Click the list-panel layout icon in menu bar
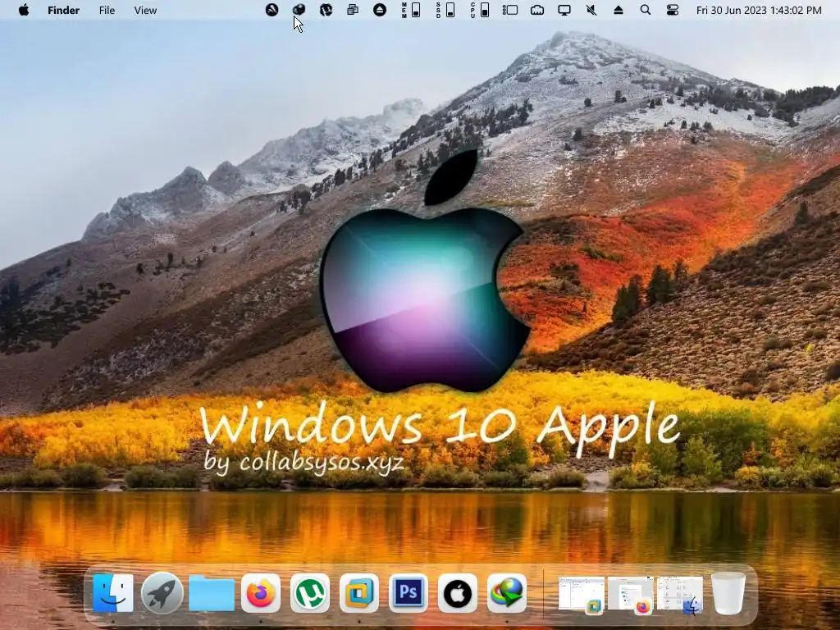 510,10
